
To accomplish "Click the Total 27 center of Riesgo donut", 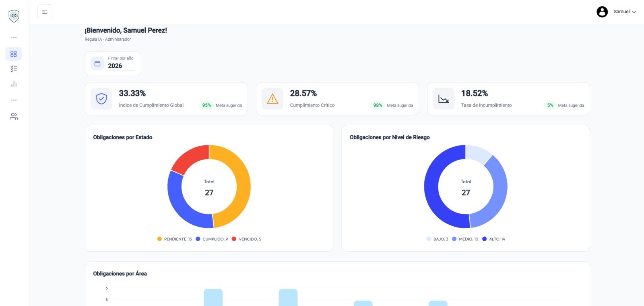I will tap(466, 188).
